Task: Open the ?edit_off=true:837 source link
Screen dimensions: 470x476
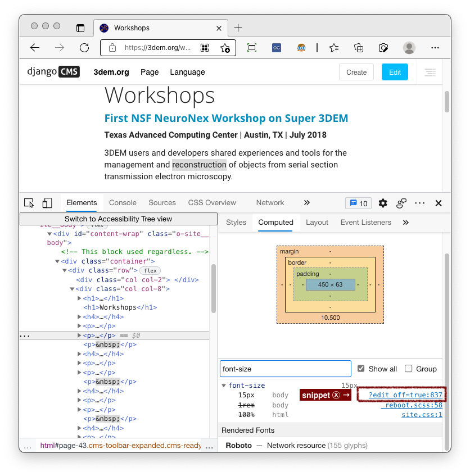Action: (405, 395)
